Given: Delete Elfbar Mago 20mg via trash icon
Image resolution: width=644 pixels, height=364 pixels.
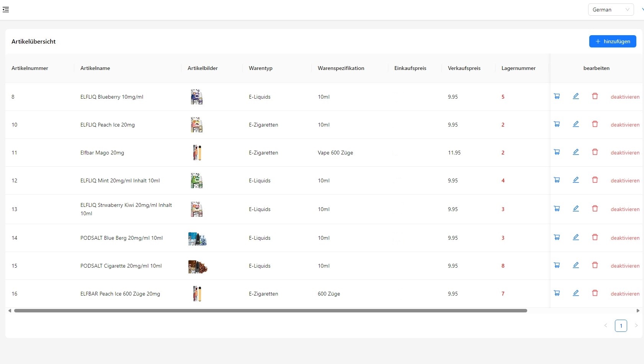Looking at the screenshot, I should (595, 152).
